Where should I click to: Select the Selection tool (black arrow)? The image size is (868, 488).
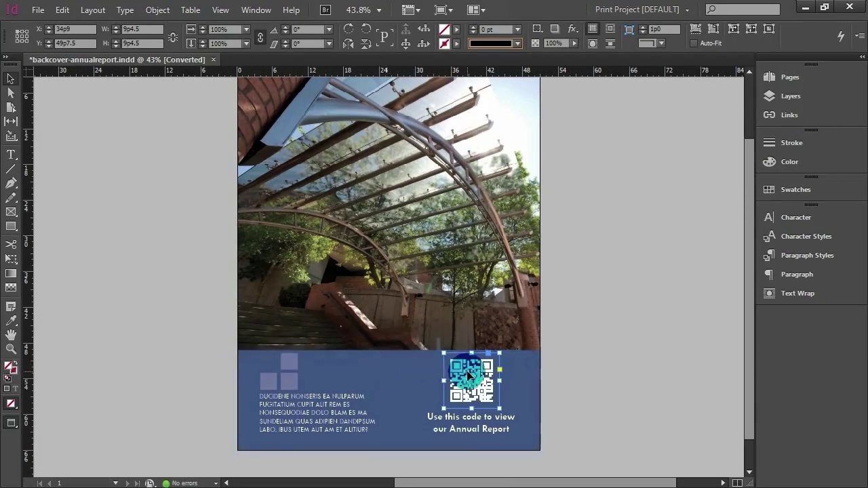pos(11,79)
